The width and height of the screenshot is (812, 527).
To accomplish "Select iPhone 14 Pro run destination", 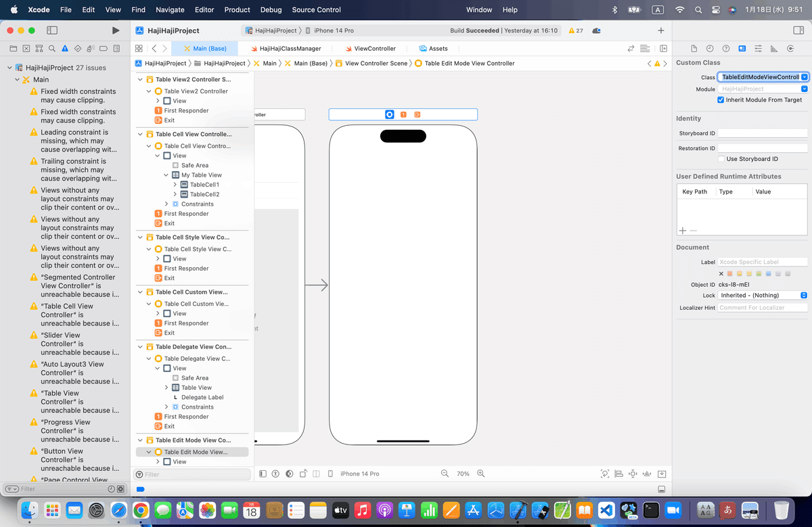I will click(x=330, y=30).
